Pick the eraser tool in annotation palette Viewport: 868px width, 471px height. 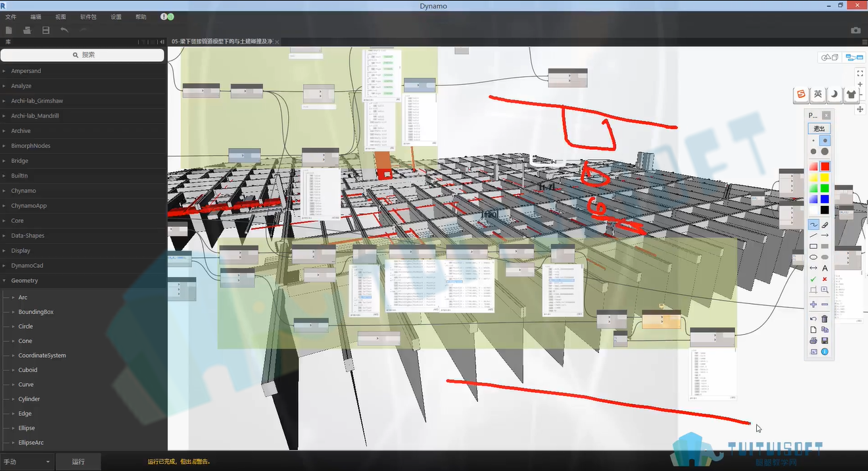click(x=825, y=225)
